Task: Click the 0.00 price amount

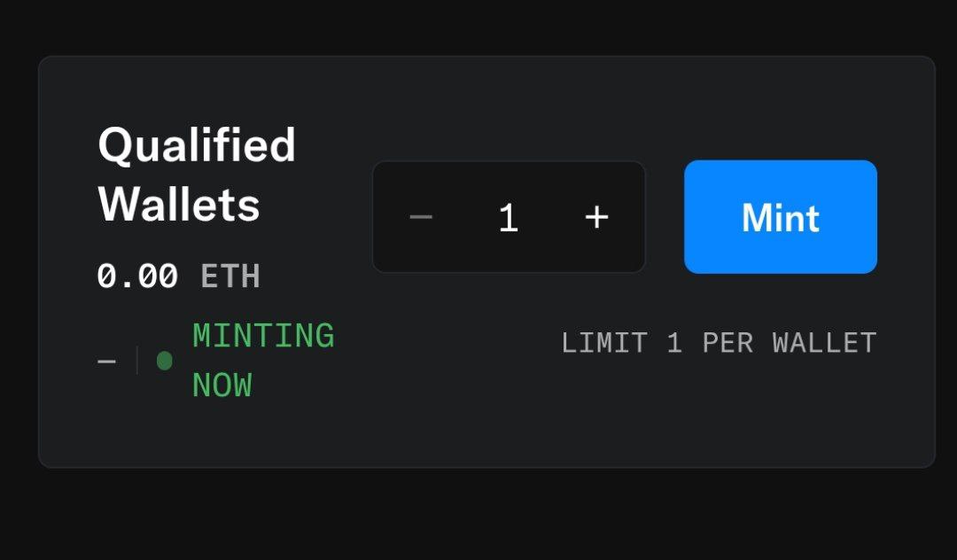Action: (x=137, y=276)
